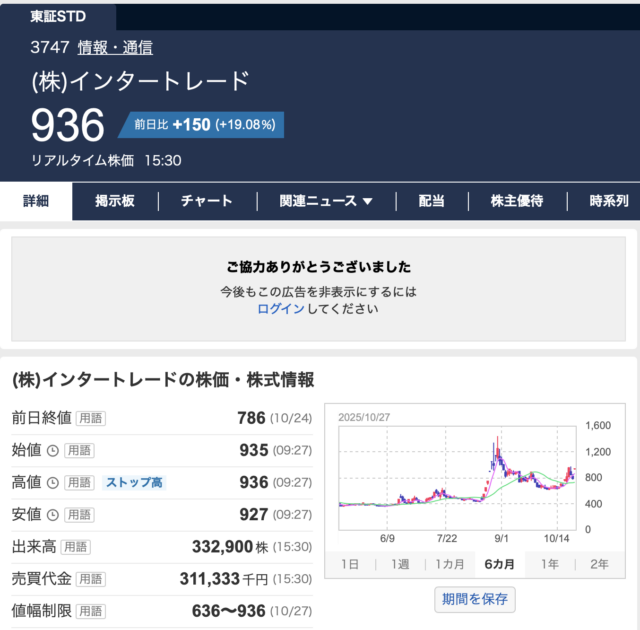Expand the 関連ニュース dropdown menu
Screen dimensions: 640x630
[326, 201]
